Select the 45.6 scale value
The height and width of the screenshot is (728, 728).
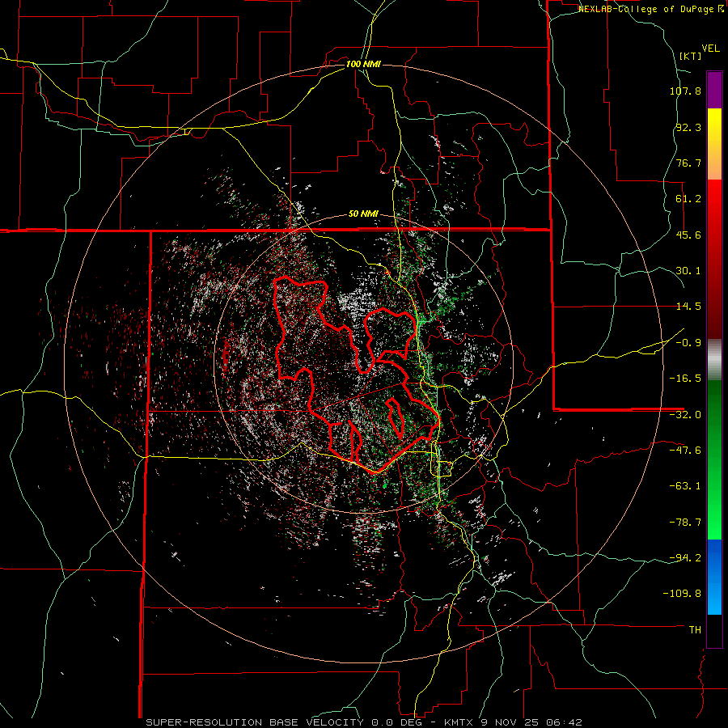coord(688,235)
